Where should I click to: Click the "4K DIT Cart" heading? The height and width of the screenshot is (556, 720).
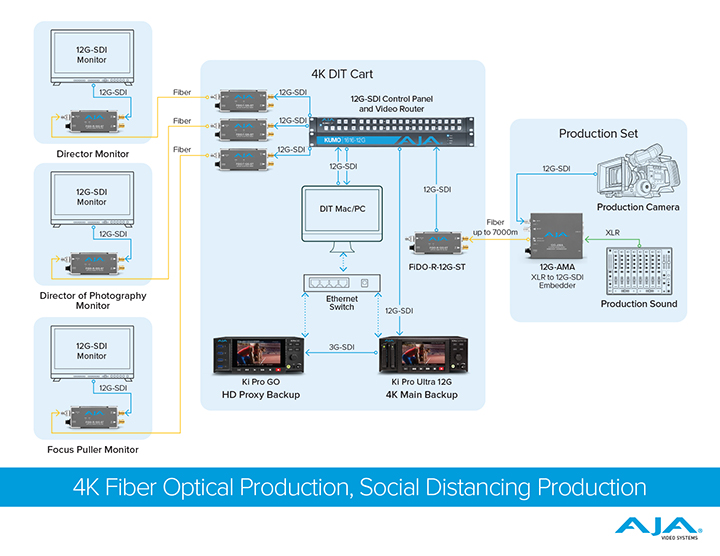[x=342, y=74]
